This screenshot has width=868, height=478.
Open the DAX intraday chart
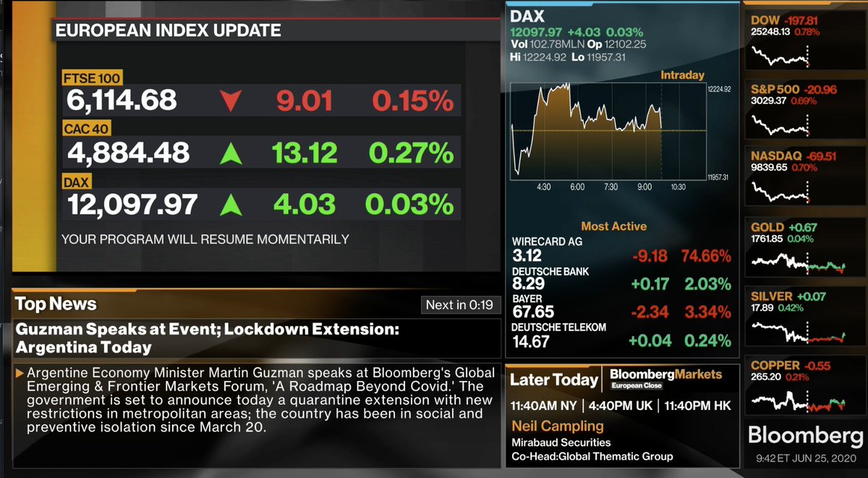[608, 132]
